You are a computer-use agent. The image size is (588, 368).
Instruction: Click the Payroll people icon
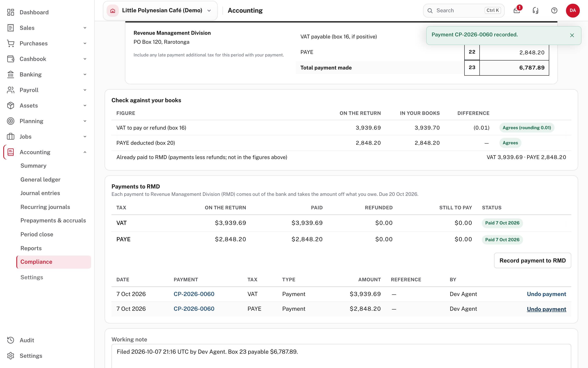click(10, 90)
